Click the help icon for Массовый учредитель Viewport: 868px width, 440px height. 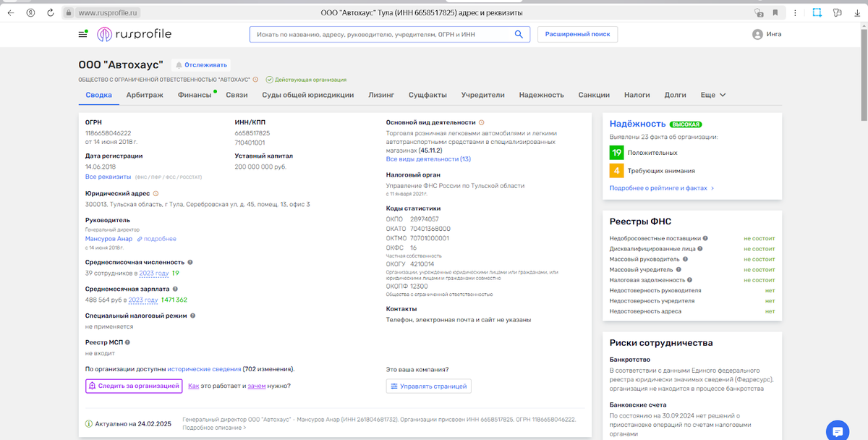coord(678,269)
